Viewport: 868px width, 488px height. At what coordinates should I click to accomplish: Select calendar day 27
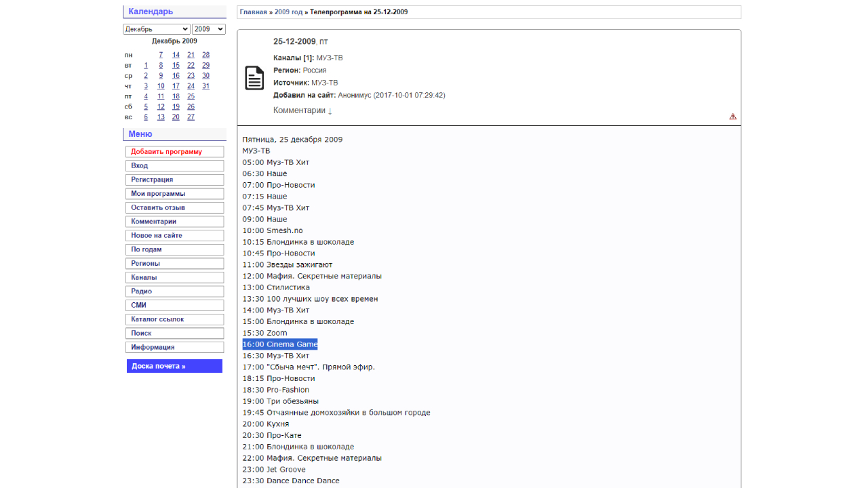click(x=191, y=117)
